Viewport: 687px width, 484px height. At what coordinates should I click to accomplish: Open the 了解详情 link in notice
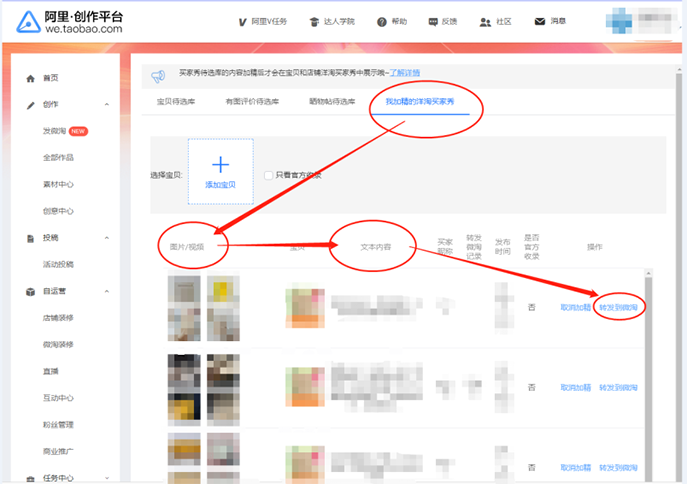[405, 73]
